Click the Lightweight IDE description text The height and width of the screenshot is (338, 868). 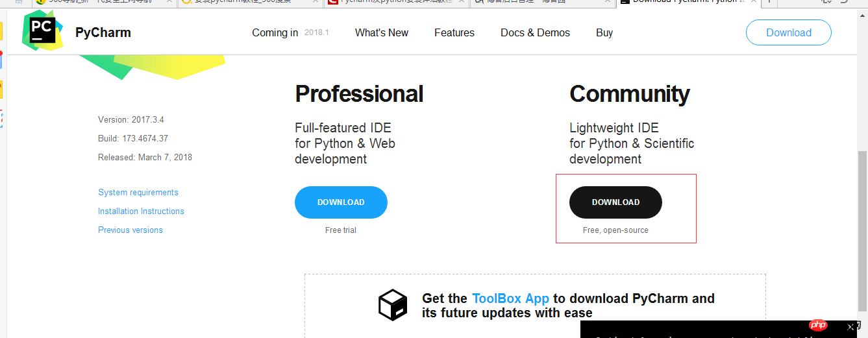632,143
